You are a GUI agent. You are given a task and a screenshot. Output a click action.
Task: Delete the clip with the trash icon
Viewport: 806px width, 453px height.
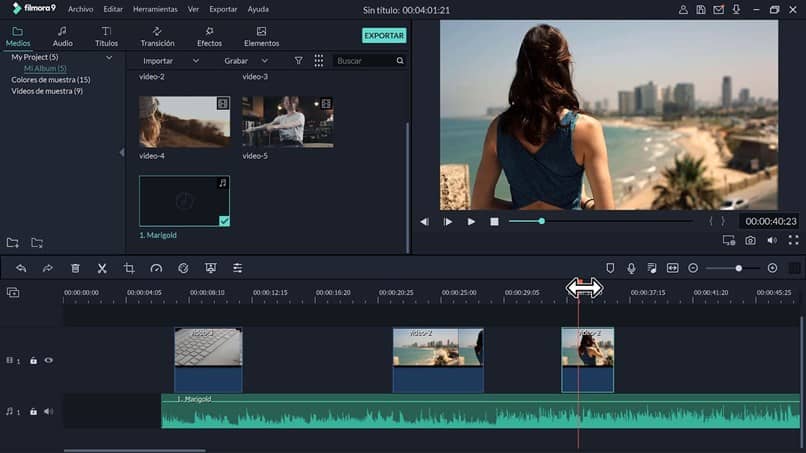tap(75, 268)
